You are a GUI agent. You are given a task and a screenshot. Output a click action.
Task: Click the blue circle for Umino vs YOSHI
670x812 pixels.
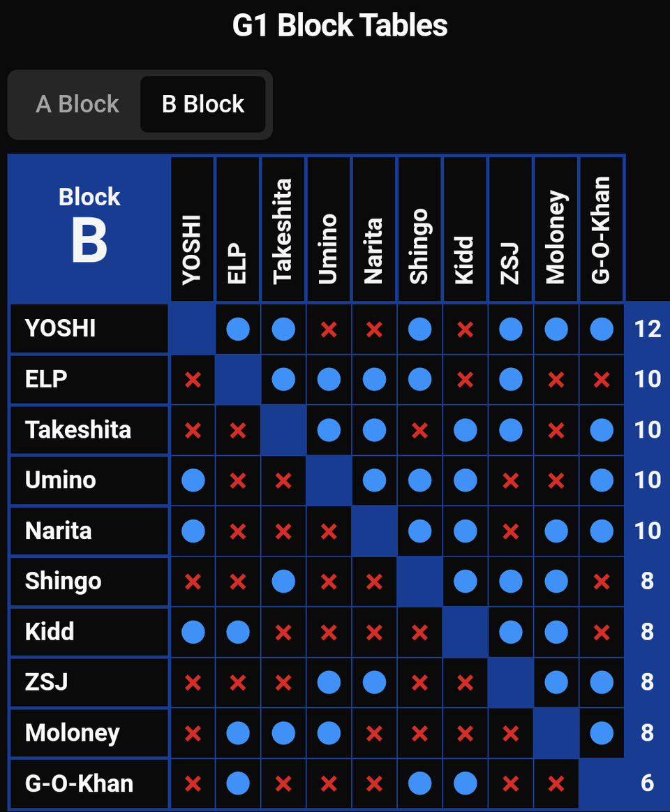[x=193, y=480]
